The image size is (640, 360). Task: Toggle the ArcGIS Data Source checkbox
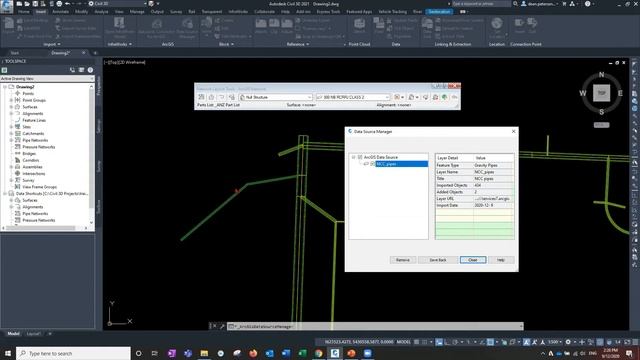click(x=360, y=157)
